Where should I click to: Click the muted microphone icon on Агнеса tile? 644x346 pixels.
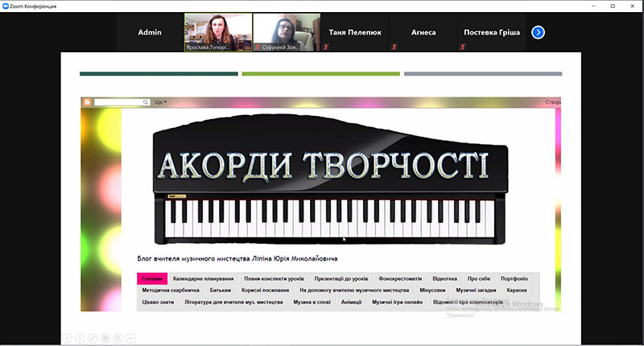coord(394,47)
